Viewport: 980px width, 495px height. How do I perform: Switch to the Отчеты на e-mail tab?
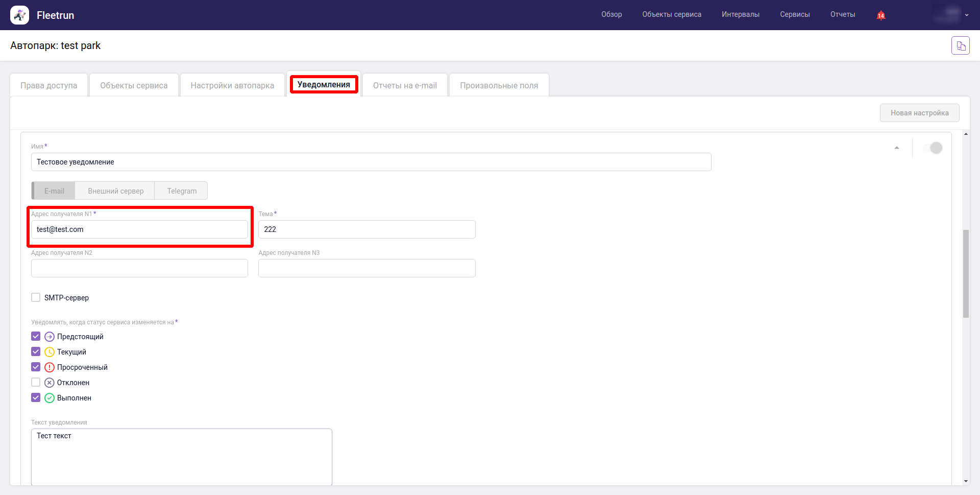(405, 85)
